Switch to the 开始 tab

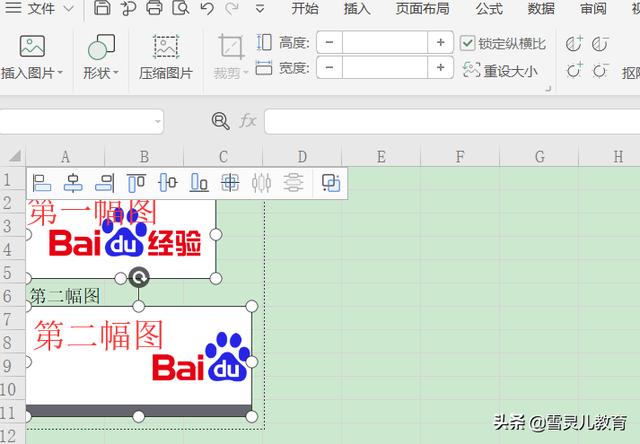305,8
